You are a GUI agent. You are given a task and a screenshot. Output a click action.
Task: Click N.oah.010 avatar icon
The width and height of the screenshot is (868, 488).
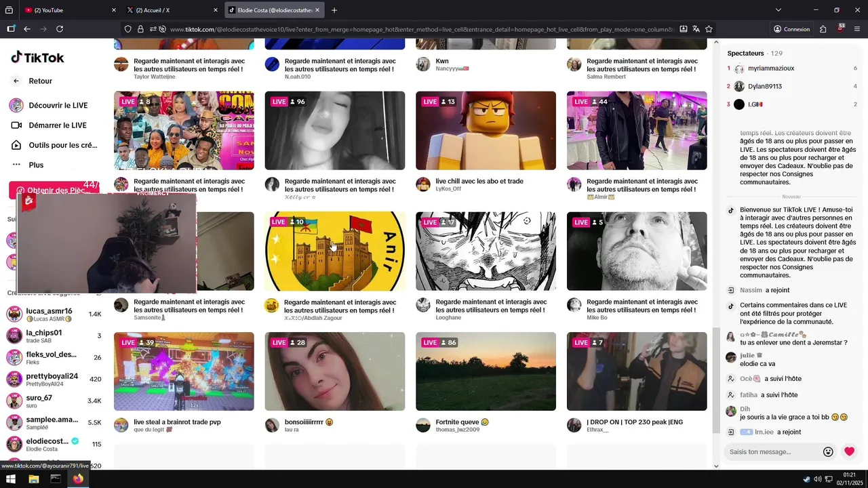pos(272,64)
